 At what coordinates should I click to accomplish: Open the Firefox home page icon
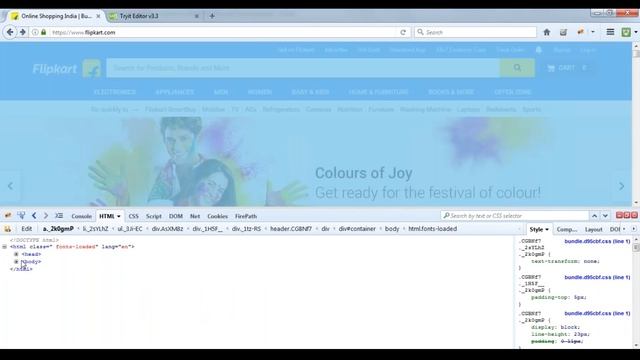[547, 32]
